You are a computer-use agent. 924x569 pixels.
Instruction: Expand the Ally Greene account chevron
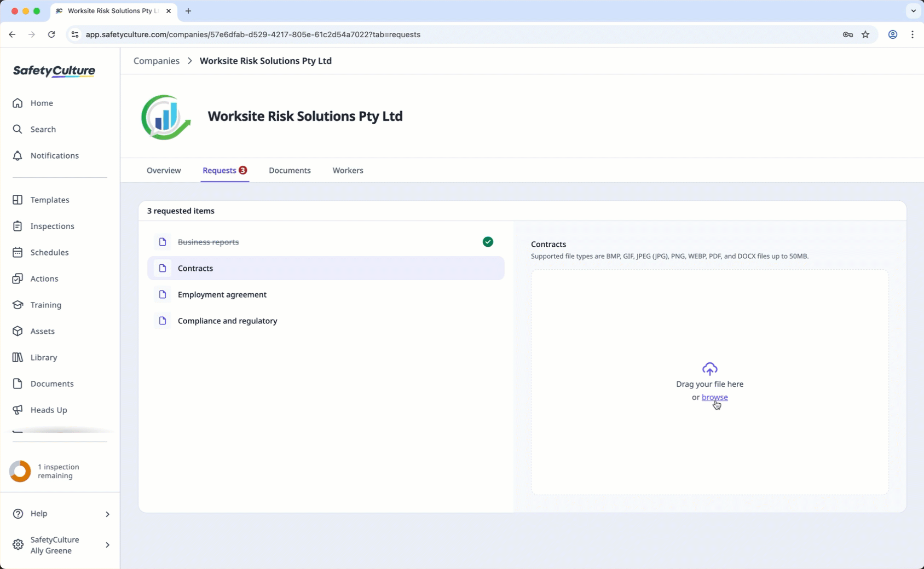tap(107, 545)
